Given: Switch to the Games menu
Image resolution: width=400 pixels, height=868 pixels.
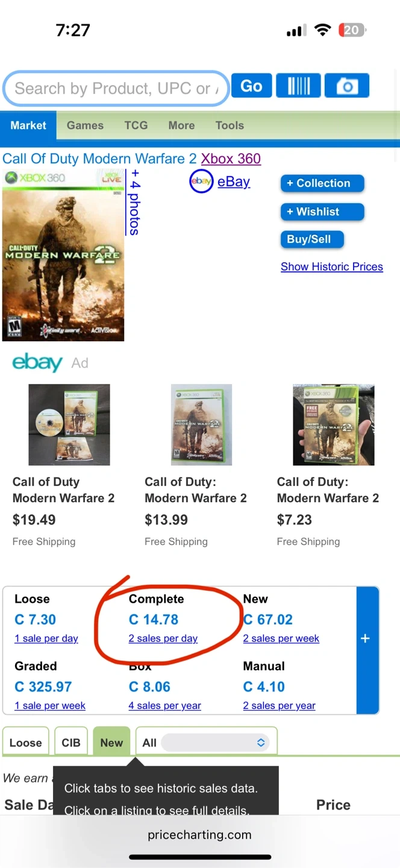Looking at the screenshot, I should click(x=85, y=125).
